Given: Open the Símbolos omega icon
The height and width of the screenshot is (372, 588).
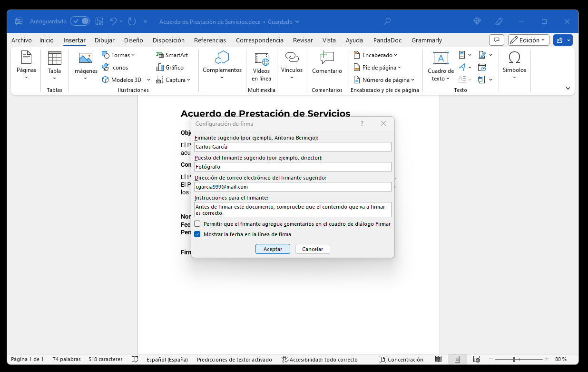Looking at the screenshot, I should 514,58.
